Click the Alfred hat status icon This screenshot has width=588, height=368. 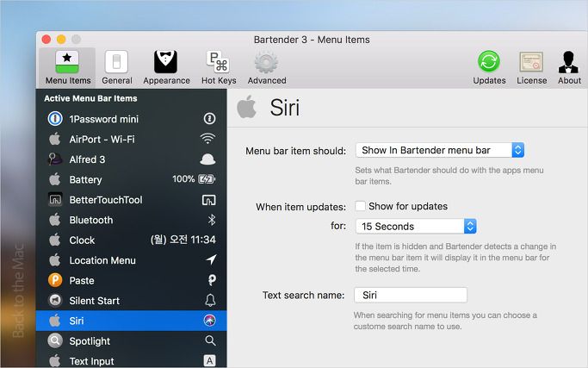(x=207, y=159)
